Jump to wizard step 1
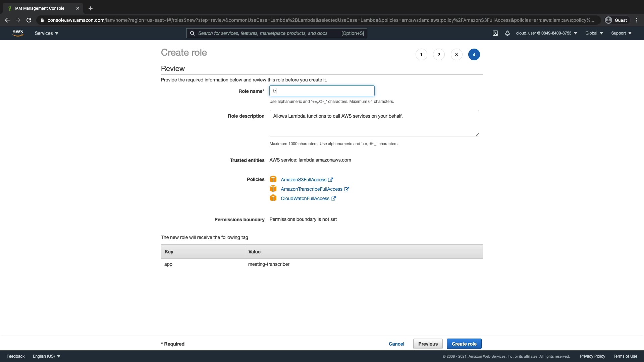Viewport: 644px width, 362px height. click(421, 55)
